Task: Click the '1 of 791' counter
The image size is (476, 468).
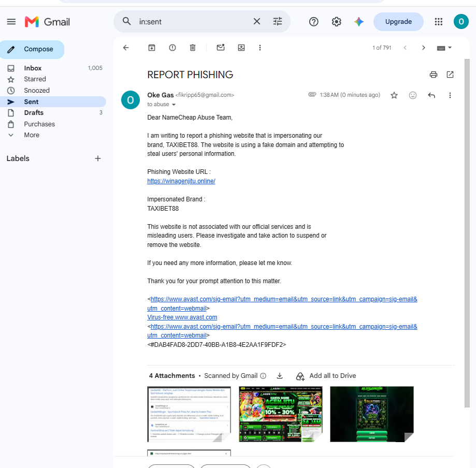Action: pyautogui.click(x=382, y=48)
